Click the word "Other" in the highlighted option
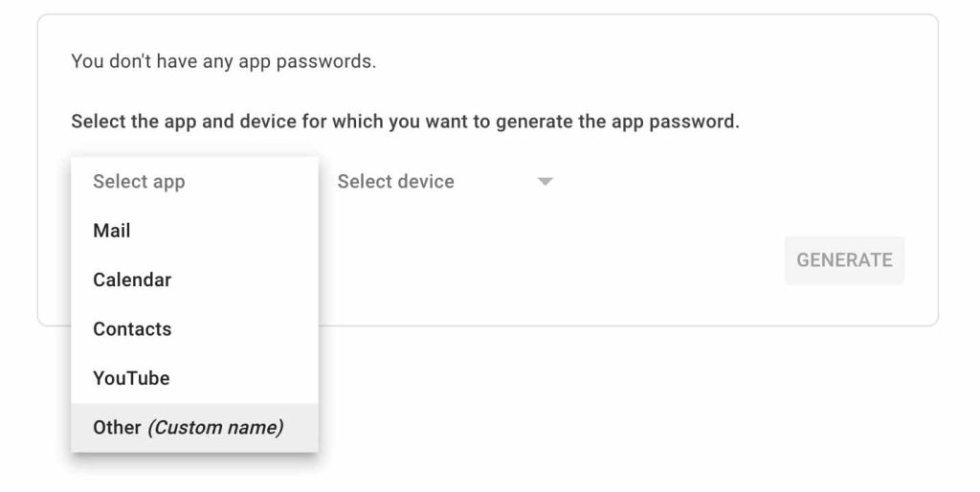This screenshot has width=980, height=492. click(117, 427)
